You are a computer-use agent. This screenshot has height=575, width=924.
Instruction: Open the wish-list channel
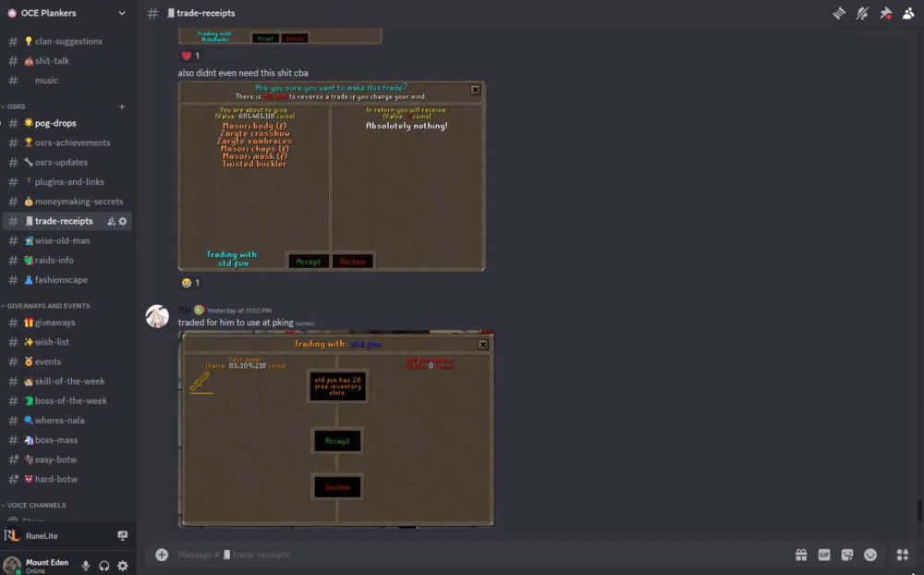tap(67, 342)
